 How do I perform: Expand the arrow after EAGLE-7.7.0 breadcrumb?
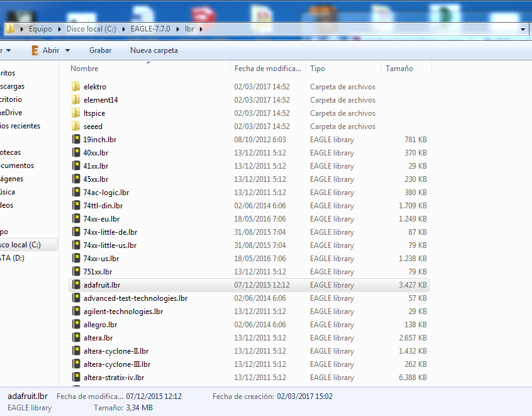(x=178, y=29)
